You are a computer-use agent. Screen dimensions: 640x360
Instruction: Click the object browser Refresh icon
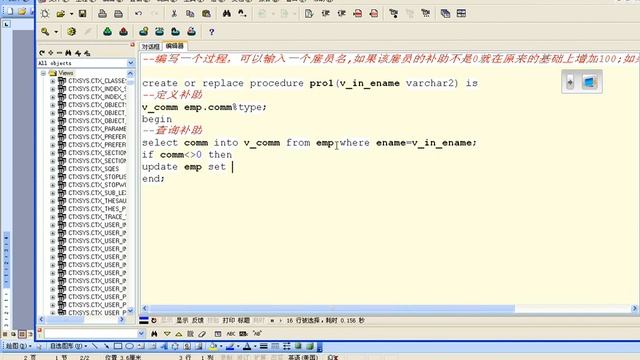pos(42,53)
